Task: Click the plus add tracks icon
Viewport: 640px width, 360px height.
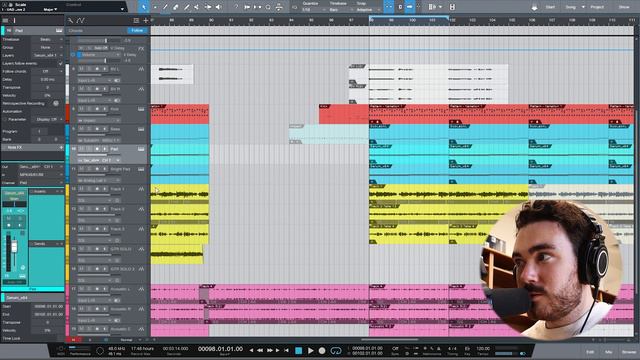Action: click(145, 20)
